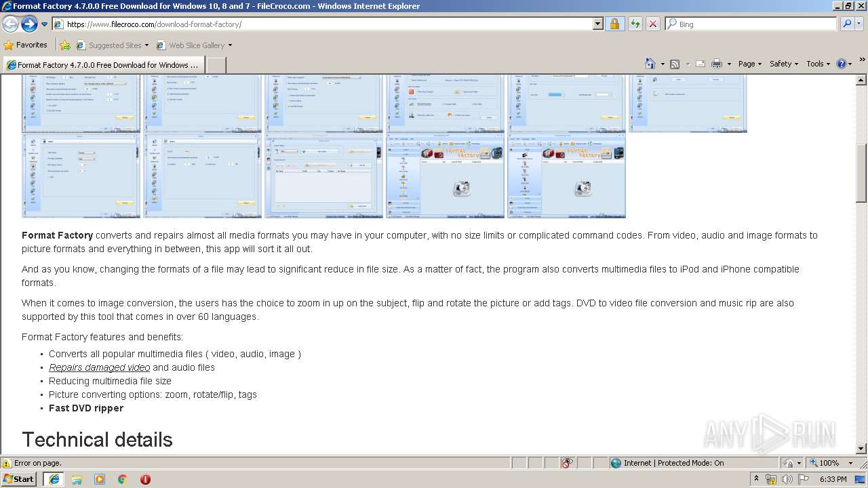Screen dimensions: 868x488
Task: Click the vertical scrollbar thumb
Action: pos(861,173)
